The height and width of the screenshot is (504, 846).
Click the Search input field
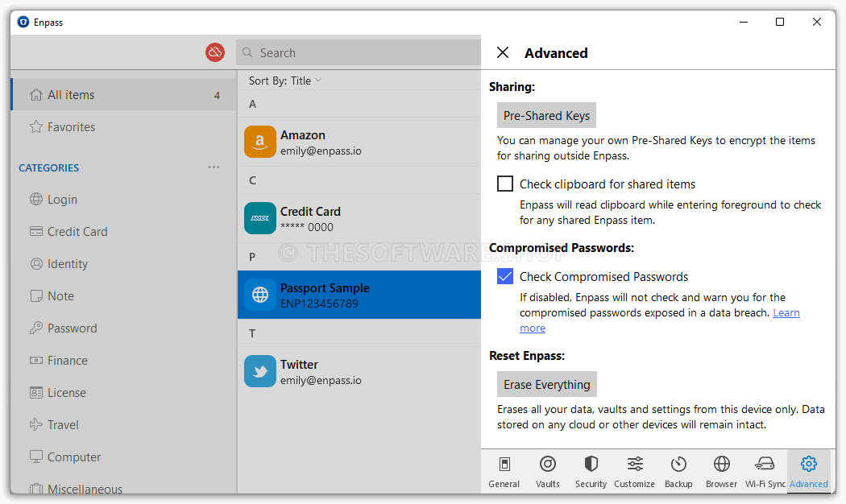[x=359, y=52]
